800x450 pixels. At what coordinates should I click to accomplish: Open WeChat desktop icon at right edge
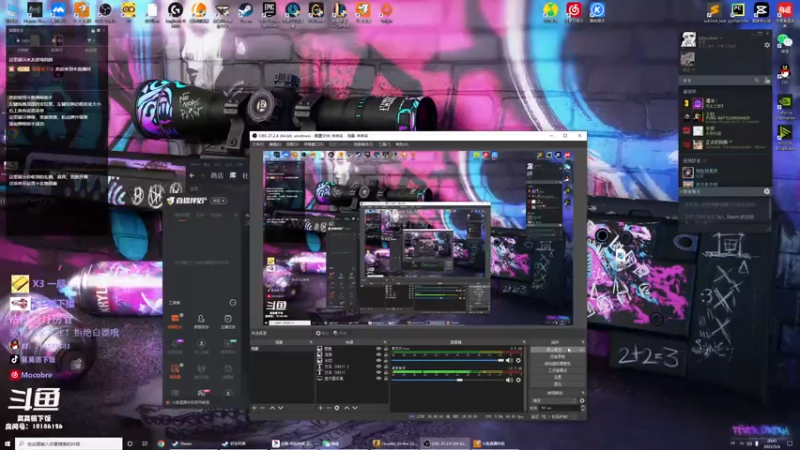click(x=785, y=41)
